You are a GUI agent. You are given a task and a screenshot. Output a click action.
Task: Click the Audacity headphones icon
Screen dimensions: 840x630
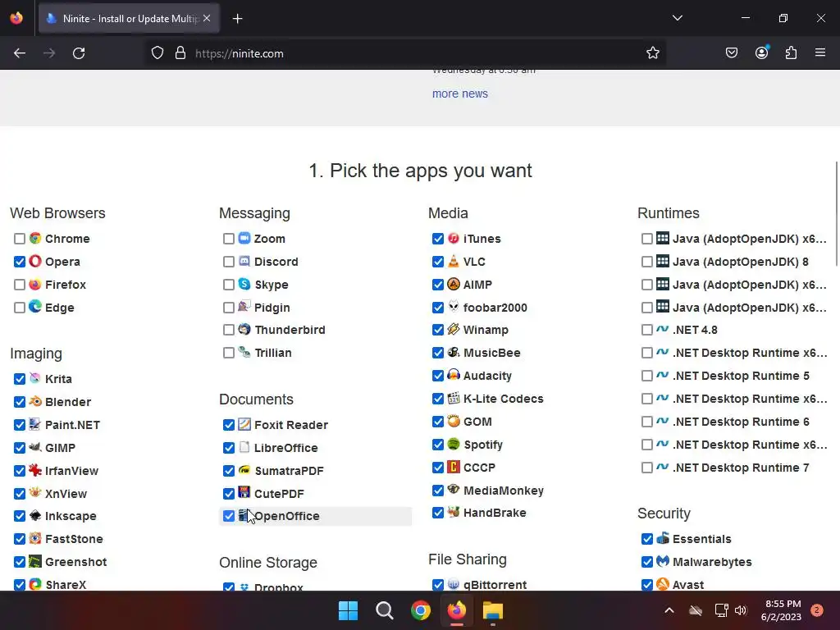pyautogui.click(x=454, y=375)
